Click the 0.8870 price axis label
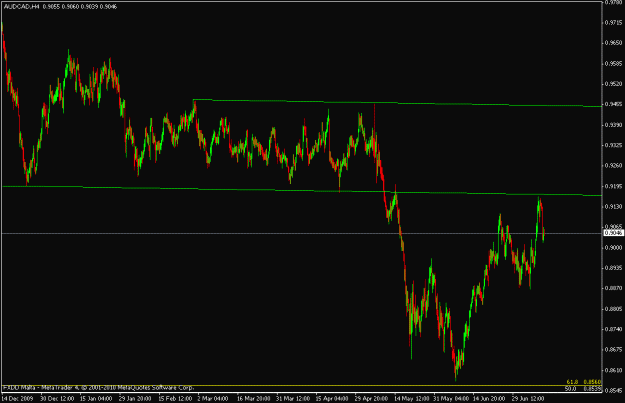Screen dimensions: 625x403 click(614, 288)
